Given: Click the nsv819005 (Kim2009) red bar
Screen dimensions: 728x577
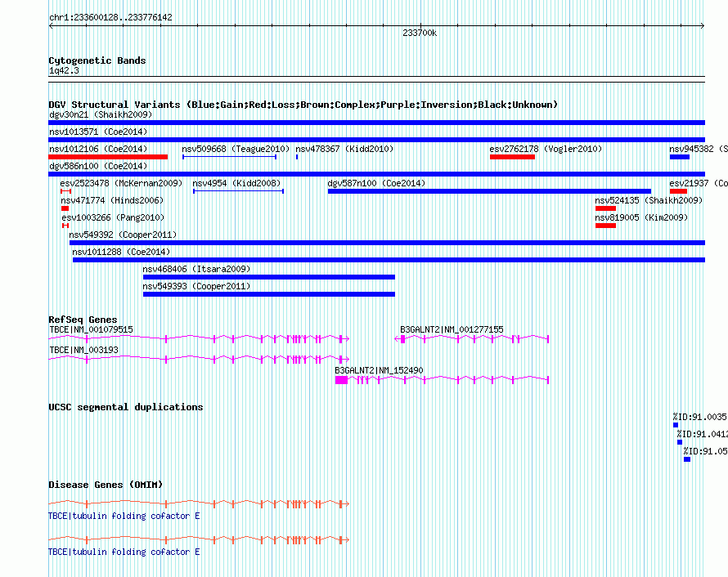Looking at the screenshot, I should click(605, 226).
